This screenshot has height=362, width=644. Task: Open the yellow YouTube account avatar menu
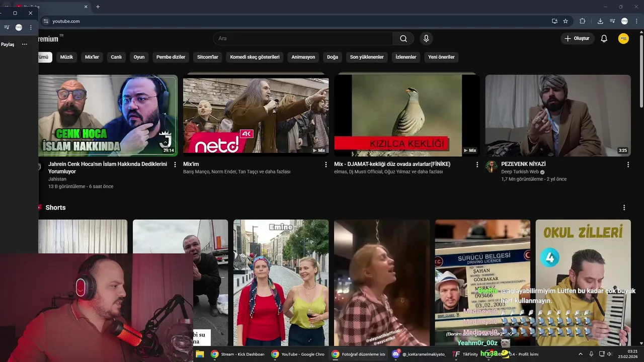(x=623, y=39)
